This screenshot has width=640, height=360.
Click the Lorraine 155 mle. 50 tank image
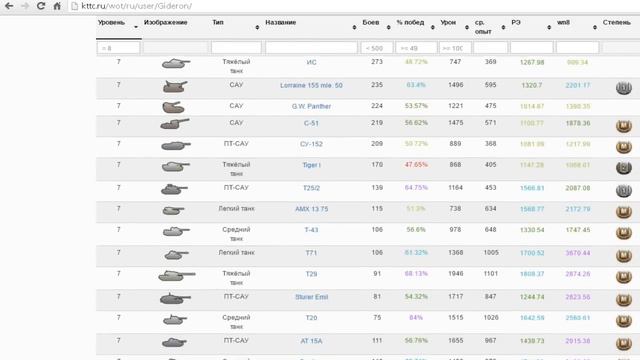click(175, 87)
